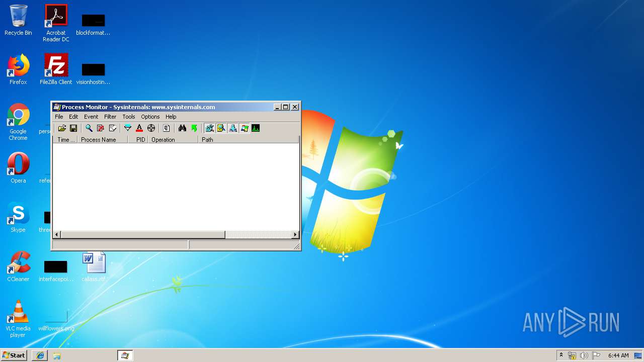644x362 pixels.
Task: Click the volume speaker tray icon
Action: pos(584,355)
